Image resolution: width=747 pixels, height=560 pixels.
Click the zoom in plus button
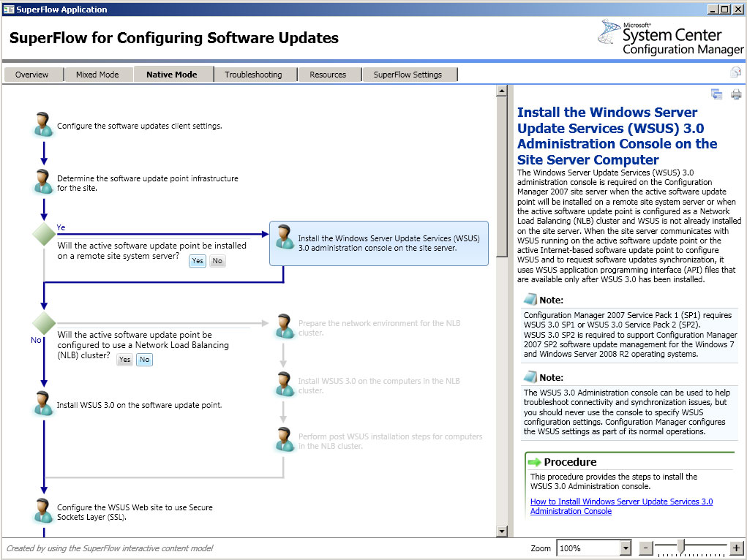click(x=737, y=548)
